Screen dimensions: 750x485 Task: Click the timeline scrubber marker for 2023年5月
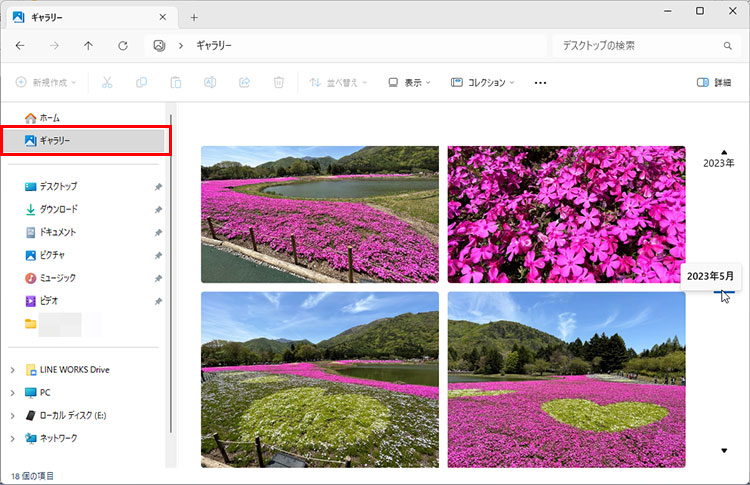tap(723, 293)
